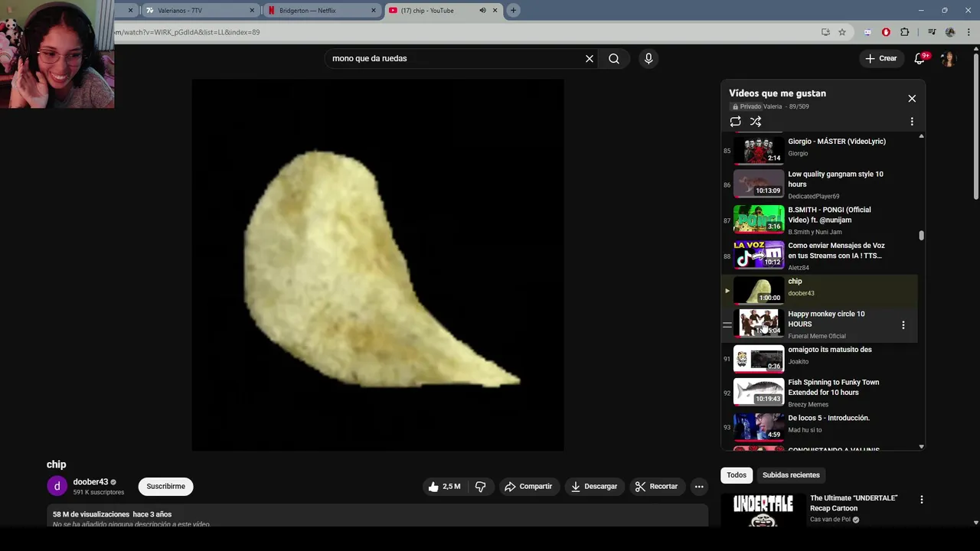The width and height of the screenshot is (980, 551).
Task: Grab drag handle of Happy monkey circle
Action: (727, 325)
